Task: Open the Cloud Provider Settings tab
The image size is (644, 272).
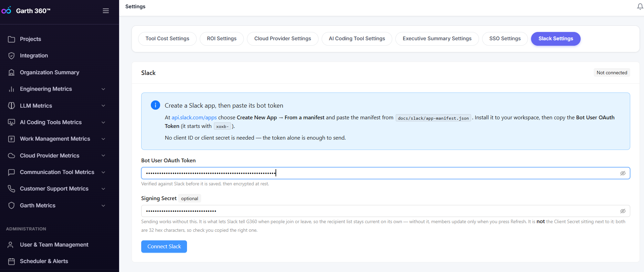Action: pos(283,39)
